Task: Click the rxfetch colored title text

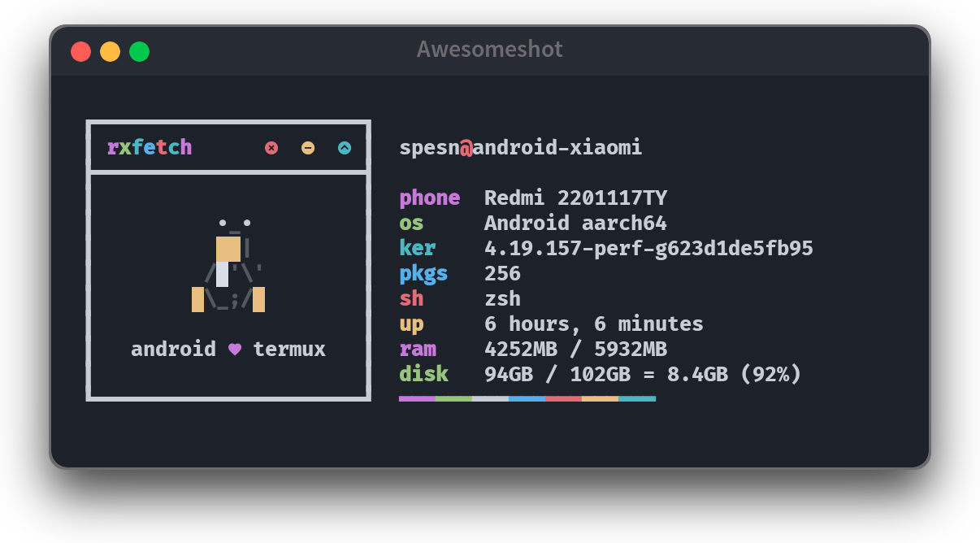Action: point(150,148)
